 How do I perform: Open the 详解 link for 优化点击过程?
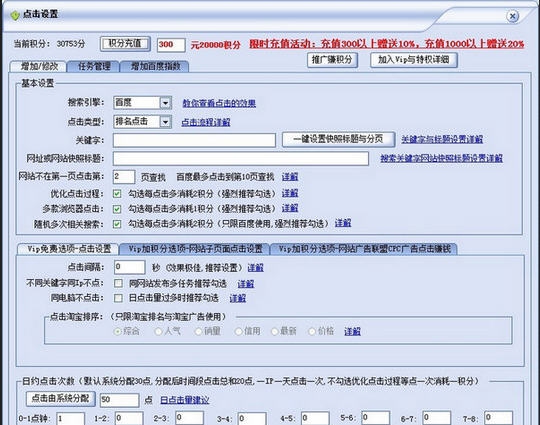pyautogui.click(x=290, y=193)
